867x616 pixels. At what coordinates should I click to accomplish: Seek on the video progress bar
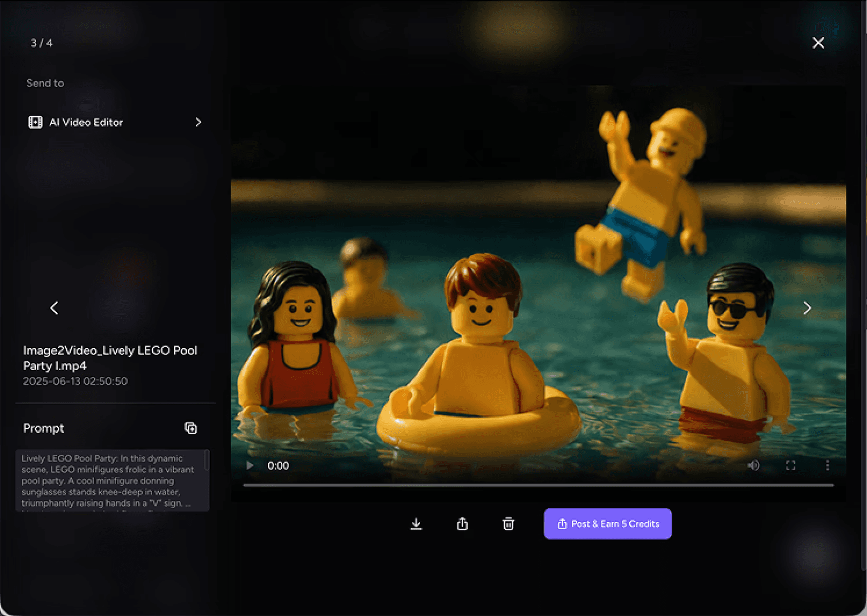(538, 485)
